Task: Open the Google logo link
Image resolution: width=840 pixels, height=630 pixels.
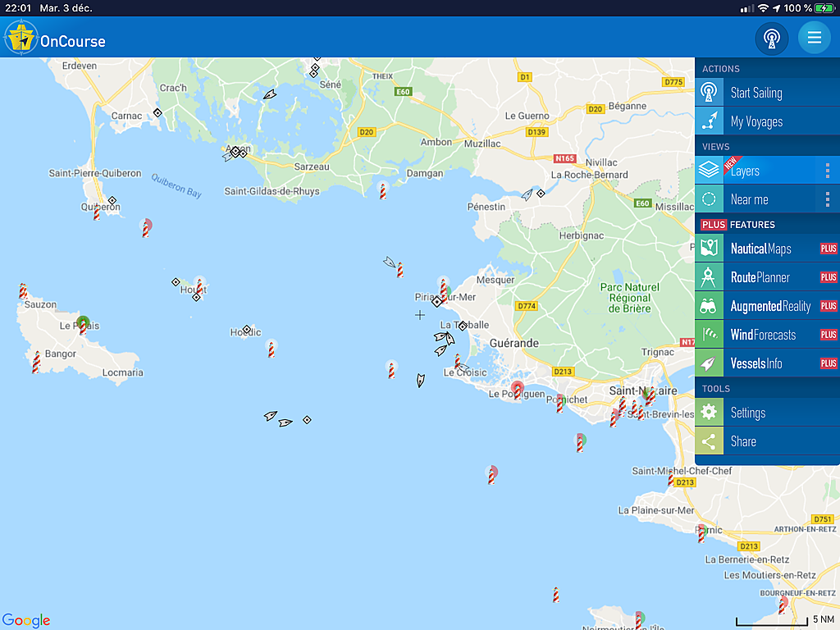Action: tap(26, 620)
